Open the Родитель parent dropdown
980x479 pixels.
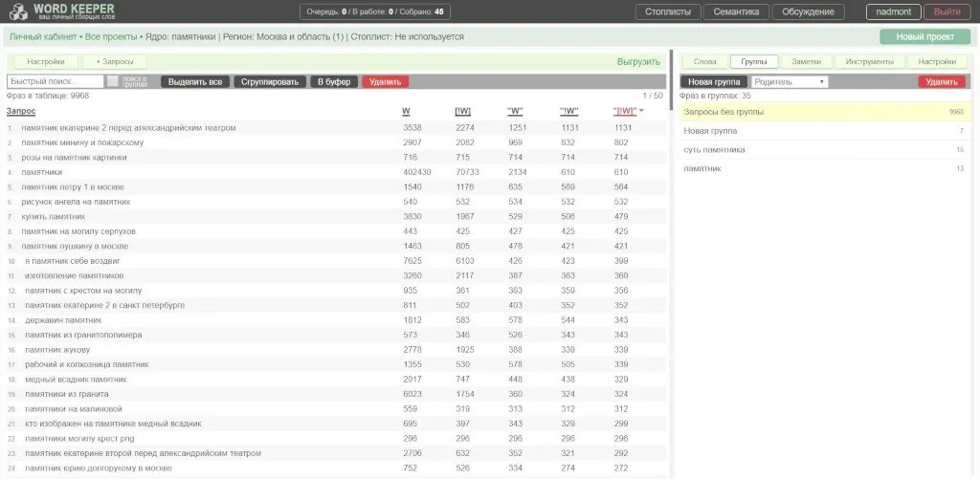pyautogui.click(x=790, y=82)
